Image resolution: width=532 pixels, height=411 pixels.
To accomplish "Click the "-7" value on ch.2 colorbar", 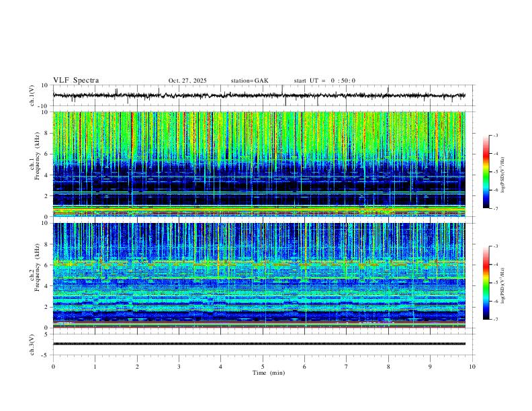I will click(496, 320).
